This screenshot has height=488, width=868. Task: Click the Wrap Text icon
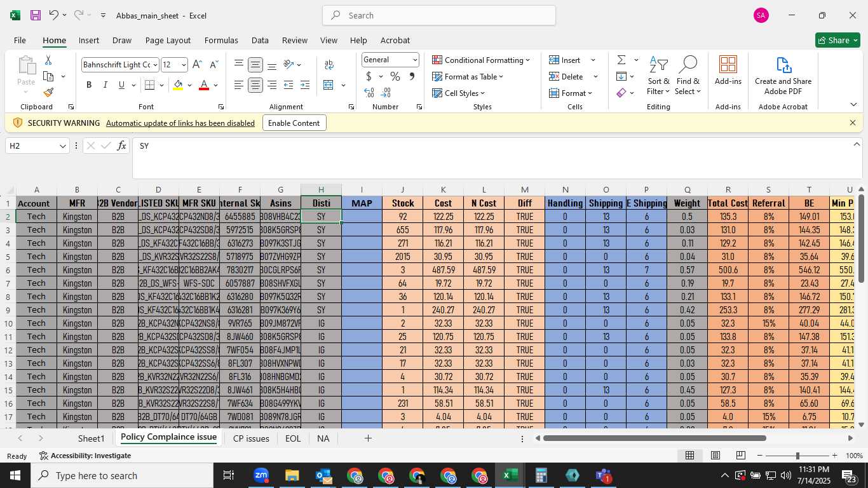tap(329, 65)
